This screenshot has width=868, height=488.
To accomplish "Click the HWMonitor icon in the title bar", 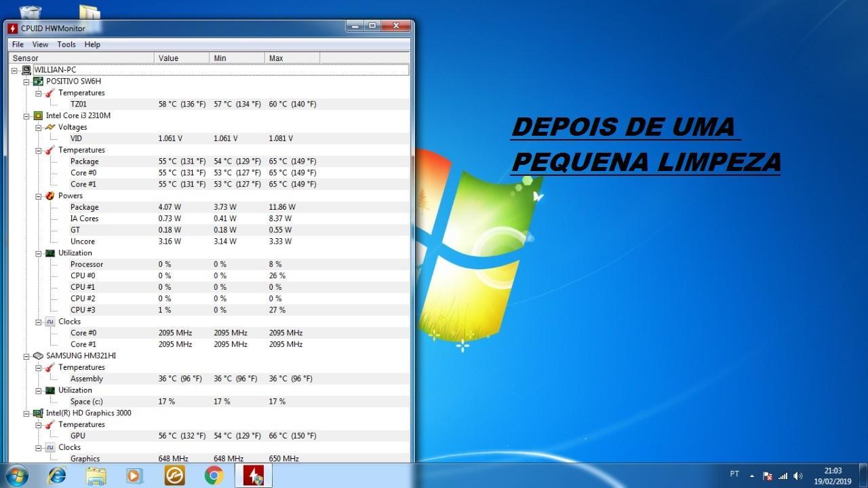I will [x=12, y=28].
